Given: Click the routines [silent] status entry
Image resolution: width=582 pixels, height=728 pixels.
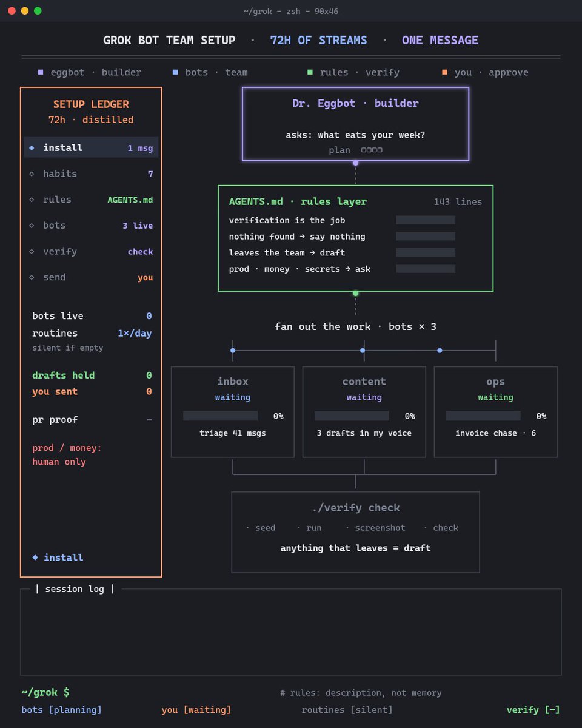Looking at the screenshot, I should (347, 710).
